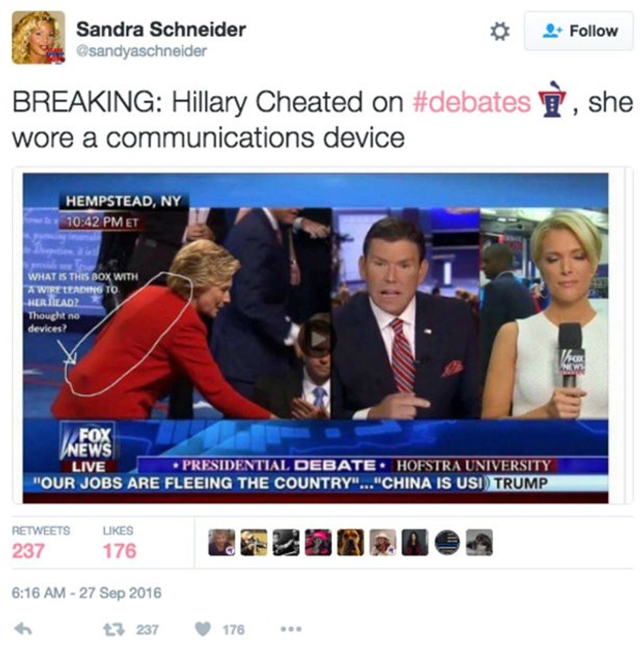Open the cowboy hat avatar
Image resolution: width=644 pixels, height=658 pixels.
click(382, 542)
